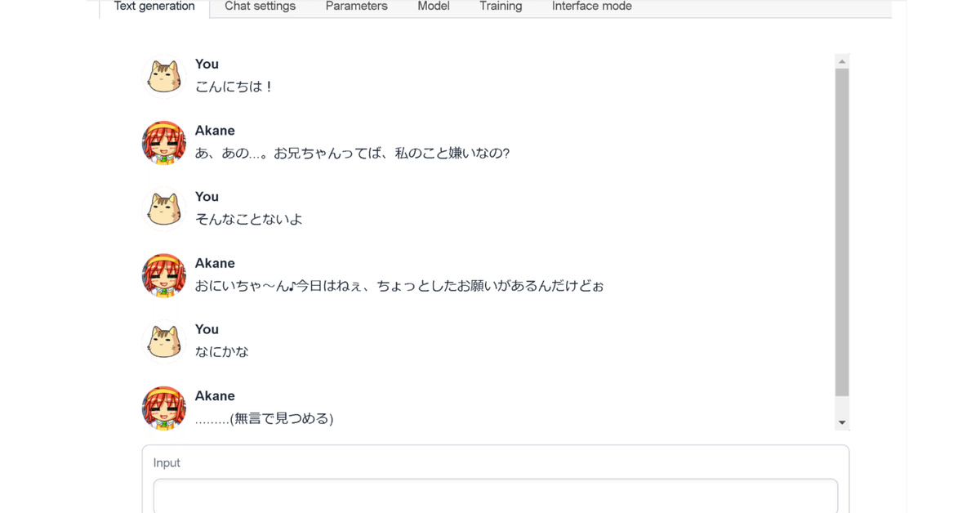Image resolution: width=980 pixels, height=513 pixels.
Task: Click the message ………(無言で見つめる)
Action: tap(265, 418)
